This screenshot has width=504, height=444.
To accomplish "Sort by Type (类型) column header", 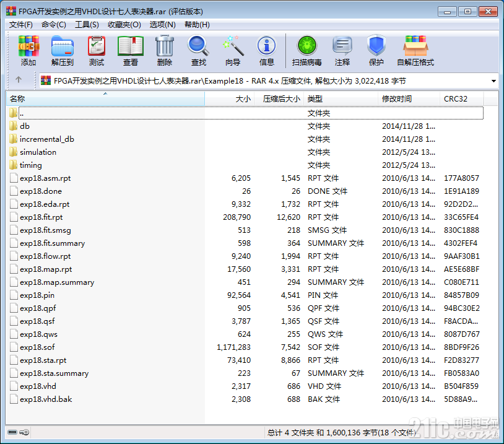I will coord(341,98).
